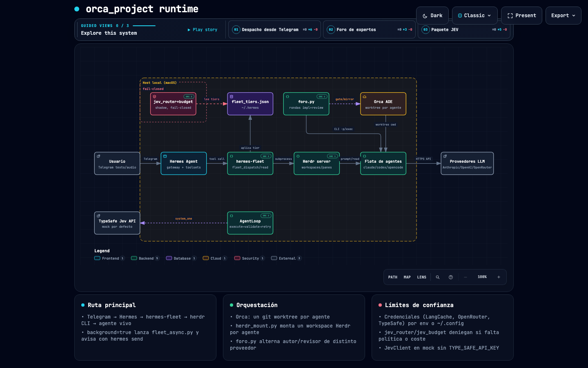
Task: Toggle the Dark theme mode
Action: 432,16
